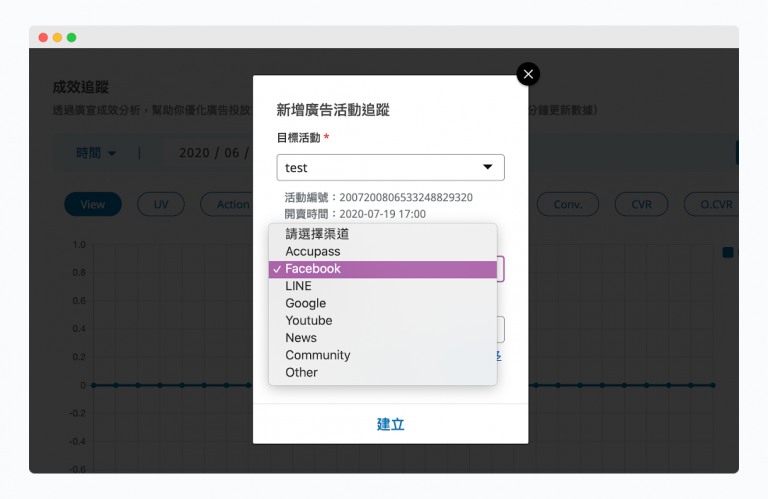Click the 開賣時間 2020-07-19 17:00 text
The image size is (768, 499).
point(355,214)
